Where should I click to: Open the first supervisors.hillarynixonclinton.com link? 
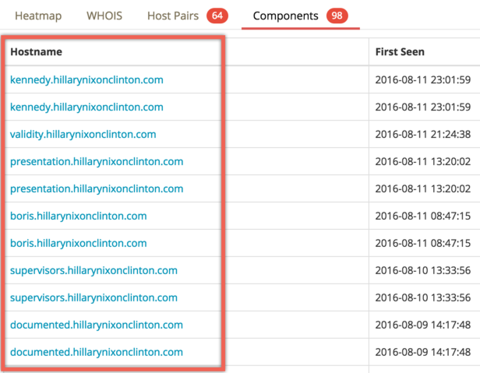pos(94,270)
